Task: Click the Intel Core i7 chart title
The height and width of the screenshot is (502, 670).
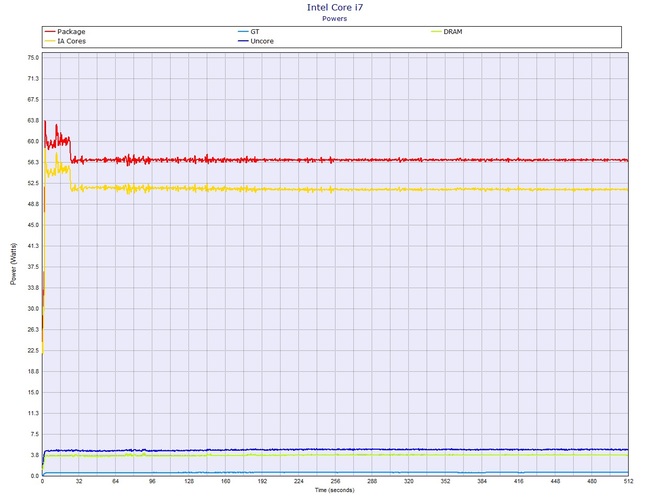Action: click(x=335, y=7)
